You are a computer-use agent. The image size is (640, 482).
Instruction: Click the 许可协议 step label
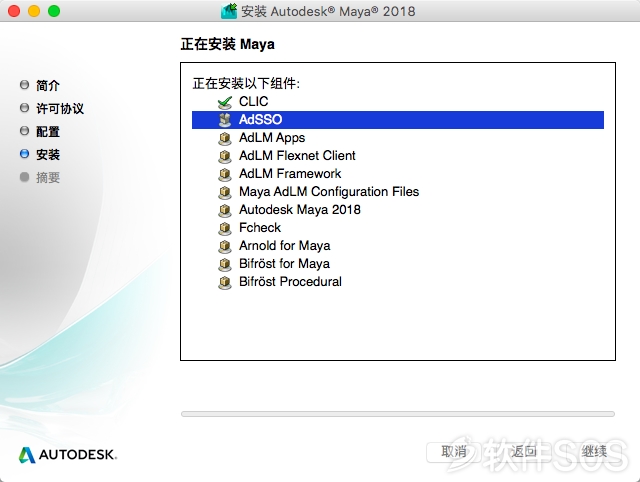click(60, 109)
